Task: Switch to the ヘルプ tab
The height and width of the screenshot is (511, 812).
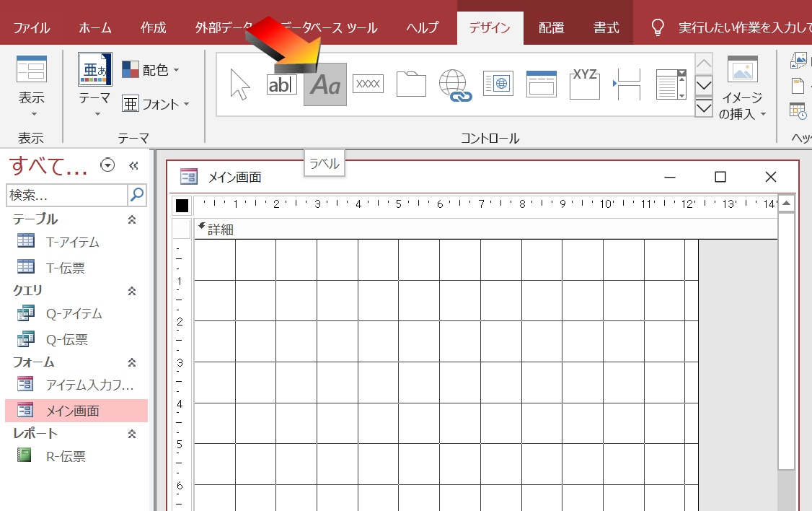Action: coord(422,27)
